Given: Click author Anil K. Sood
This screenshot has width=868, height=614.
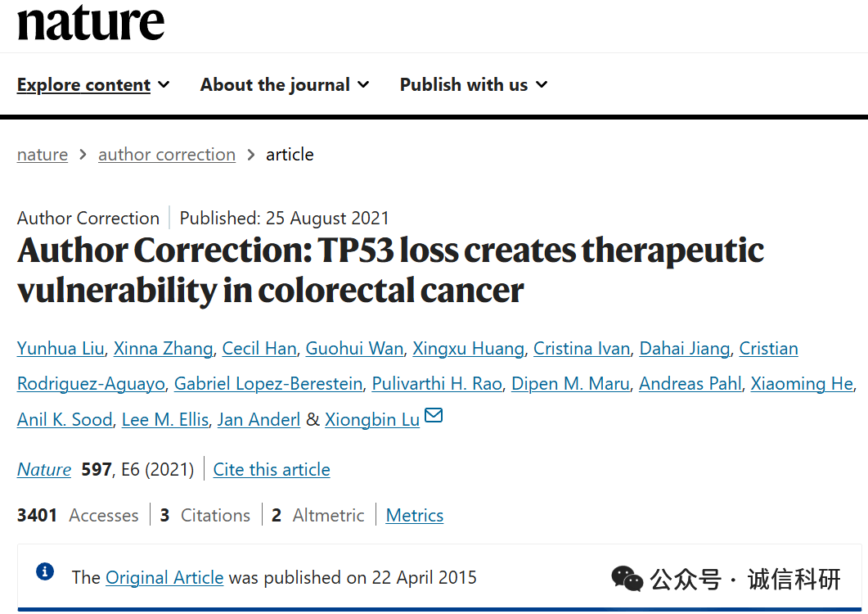Looking at the screenshot, I should (65, 420).
